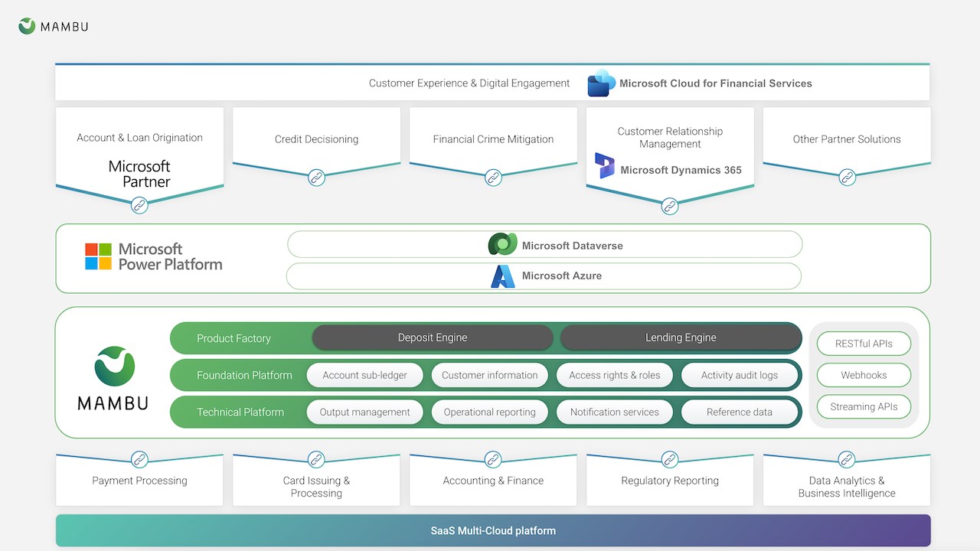
Task: Open the Webhooks button
Action: pos(864,375)
